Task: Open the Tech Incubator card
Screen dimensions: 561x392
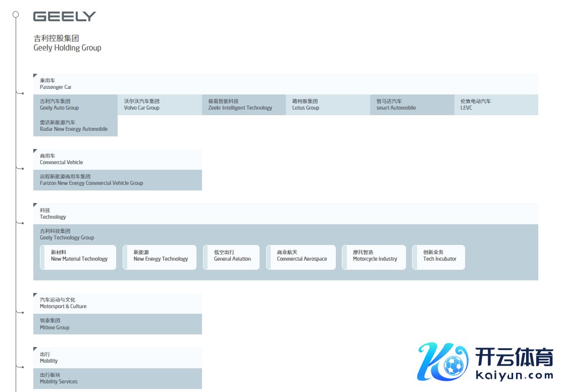Action: (439, 258)
